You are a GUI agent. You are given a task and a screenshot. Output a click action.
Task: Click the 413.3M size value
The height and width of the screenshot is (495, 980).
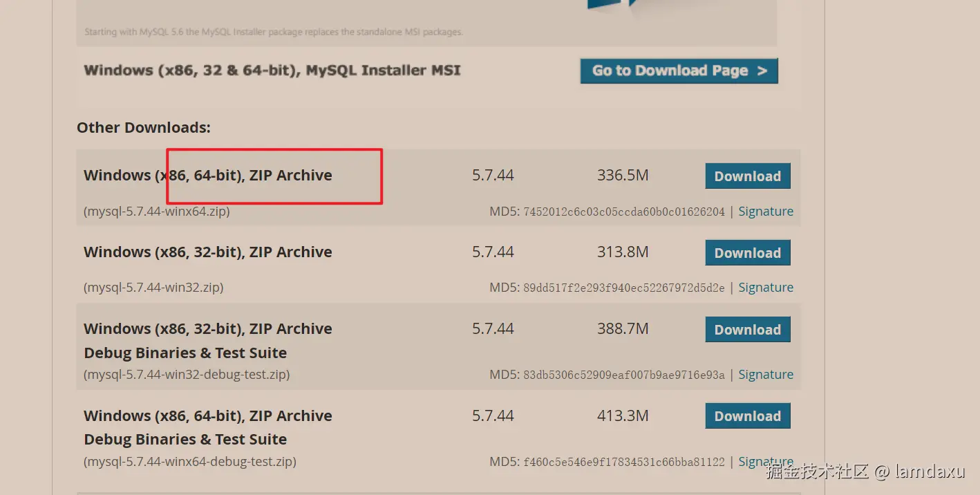pos(623,416)
